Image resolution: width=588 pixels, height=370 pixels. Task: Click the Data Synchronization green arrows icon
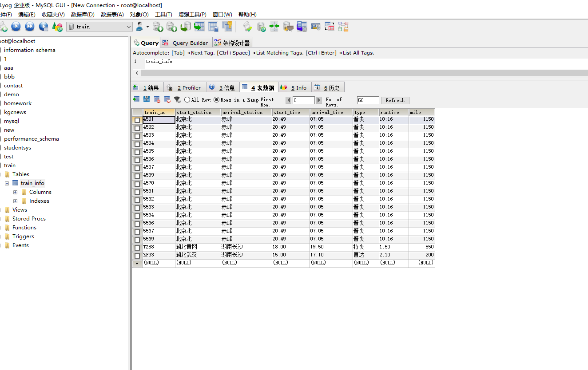point(274,27)
